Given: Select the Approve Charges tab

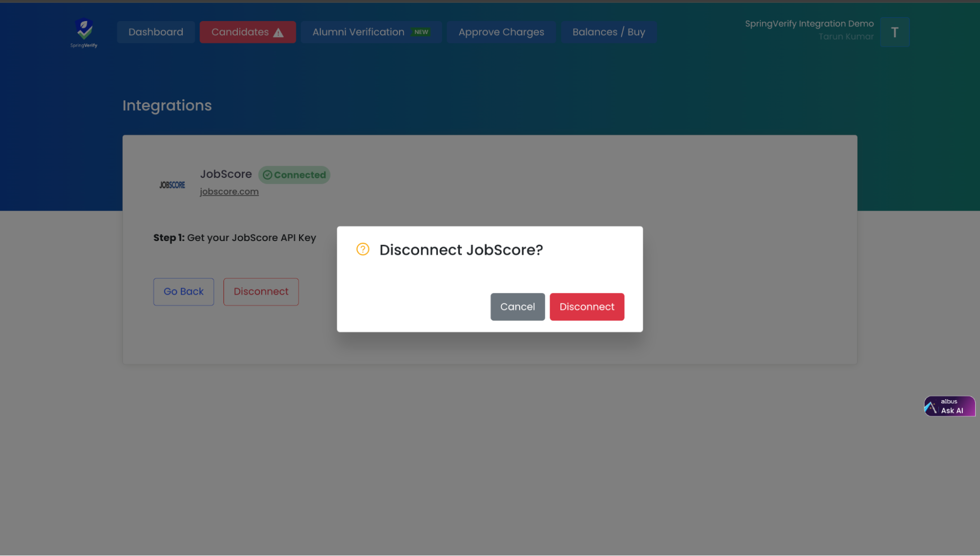Looking at the screenshot, I should pos(501,32).
